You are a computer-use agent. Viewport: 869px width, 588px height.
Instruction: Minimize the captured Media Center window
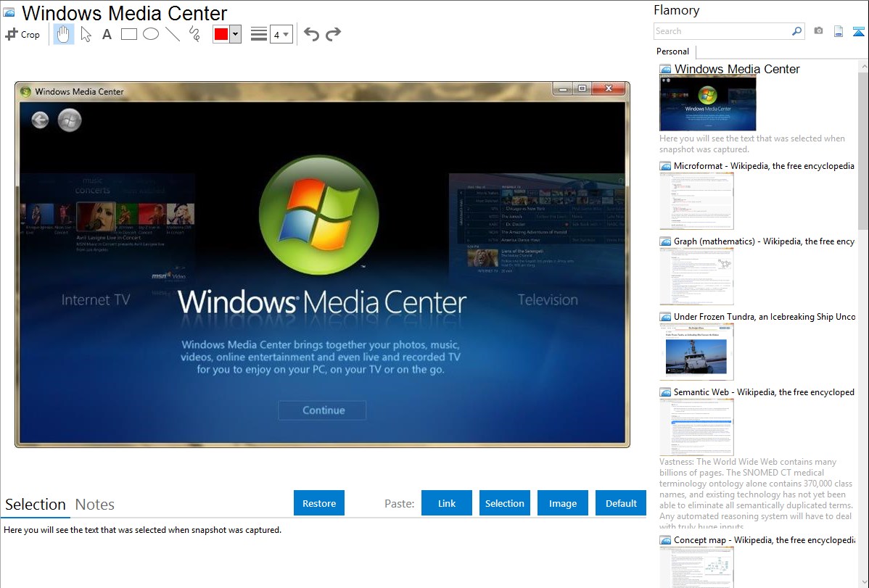pyautogui.click(x=562, y=88)
